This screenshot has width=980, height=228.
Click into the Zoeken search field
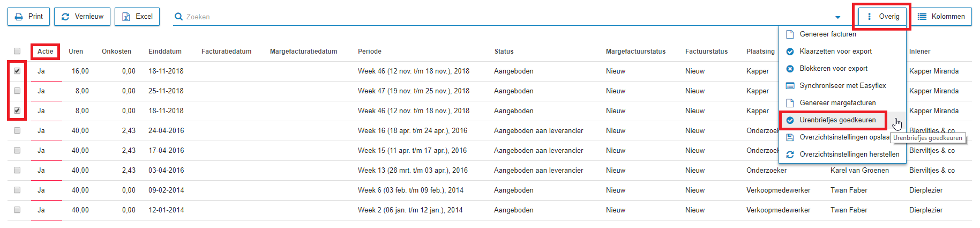(x=482, y=17)
